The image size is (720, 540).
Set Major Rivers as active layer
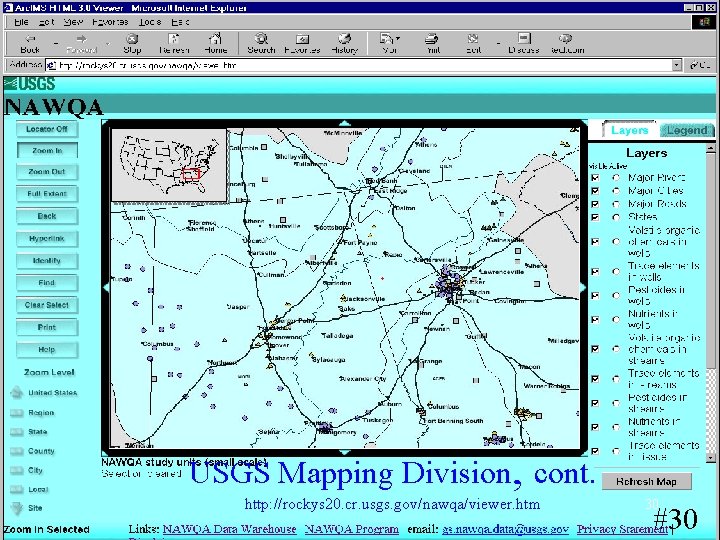coord(616,178)
